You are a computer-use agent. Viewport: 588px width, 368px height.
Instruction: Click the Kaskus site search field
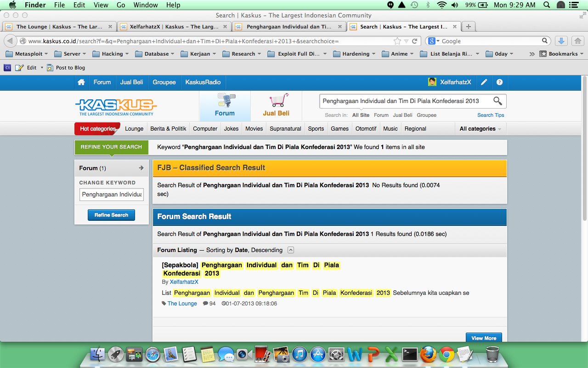coord(406,101)
